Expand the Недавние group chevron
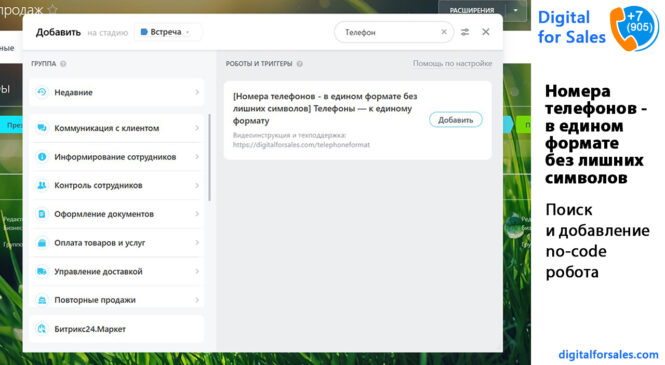 [x=197, y=92]
